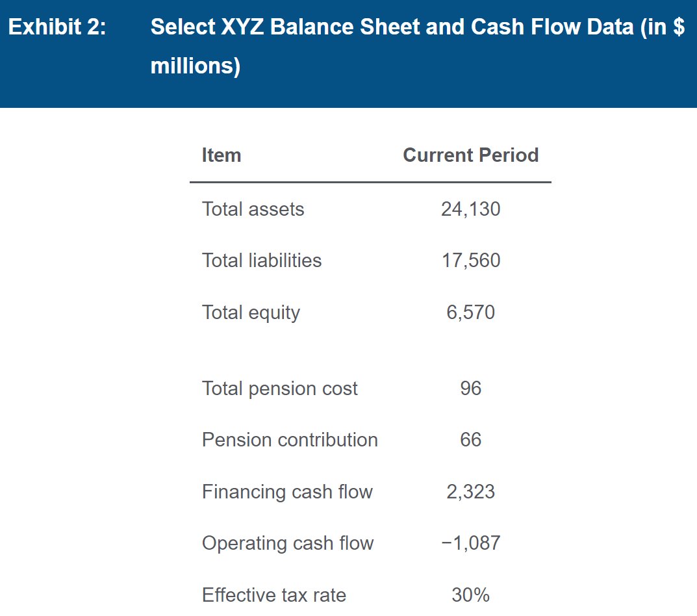The image size is (697, 616).
Task: Select the 2,323 financing cash flow value
Action: 470,492
